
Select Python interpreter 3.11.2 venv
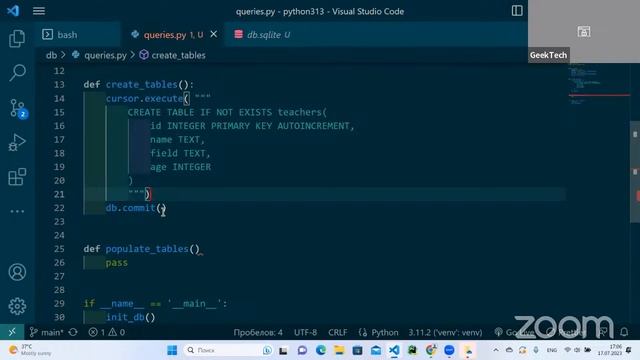pos(445,332)
